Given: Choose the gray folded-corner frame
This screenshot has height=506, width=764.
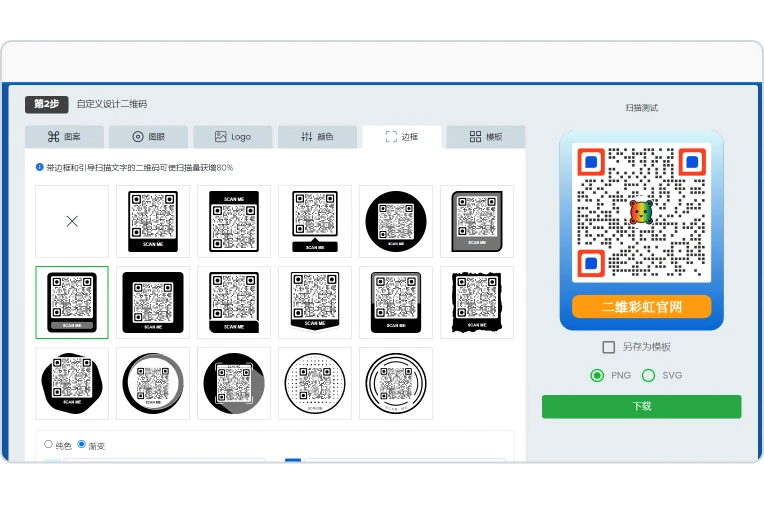Looking at the screenshot, I should click(477, 221).
